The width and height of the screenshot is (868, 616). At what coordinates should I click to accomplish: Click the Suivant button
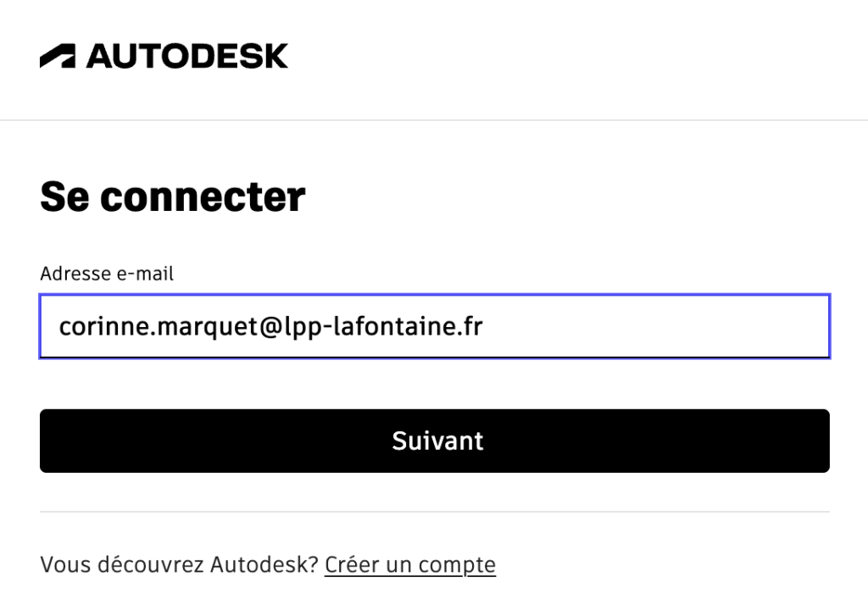(435, 441)
